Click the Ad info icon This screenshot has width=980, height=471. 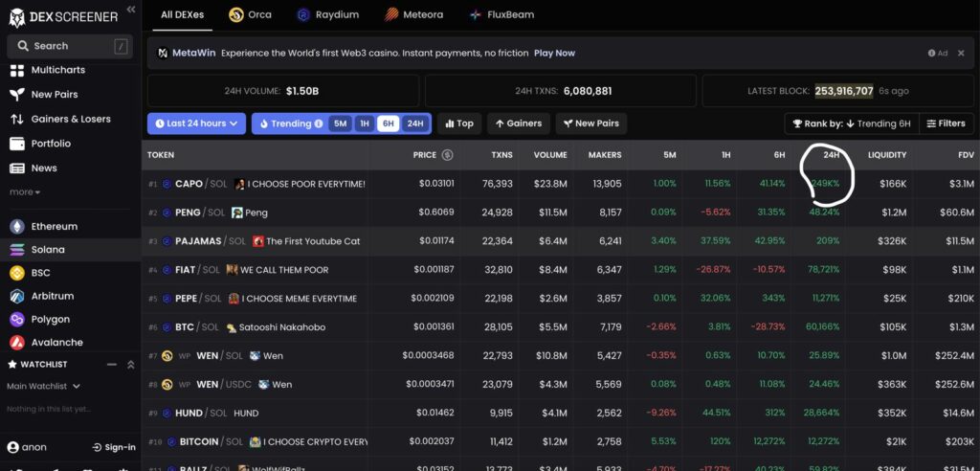point(931,54)
